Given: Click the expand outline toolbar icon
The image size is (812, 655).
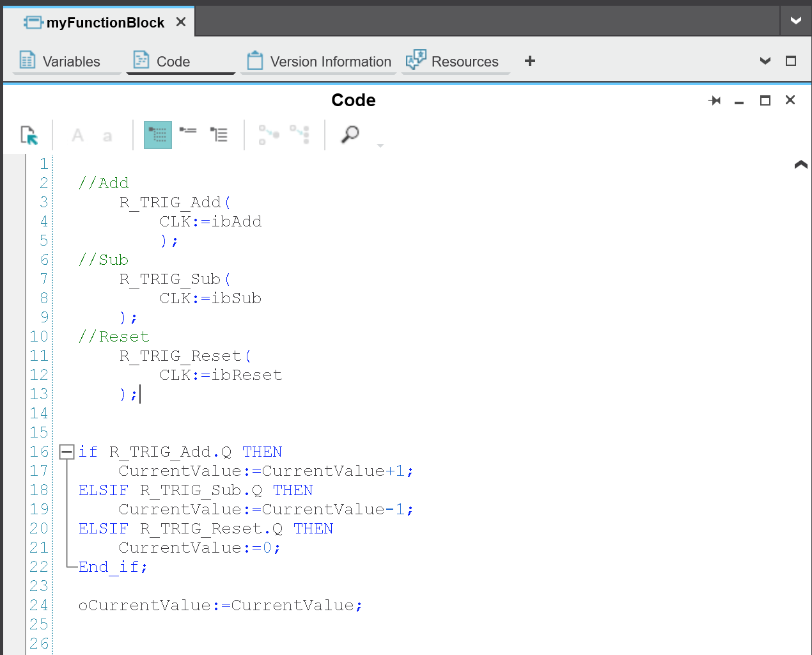Looking at the screenshot, I should (x=219, y=134).
